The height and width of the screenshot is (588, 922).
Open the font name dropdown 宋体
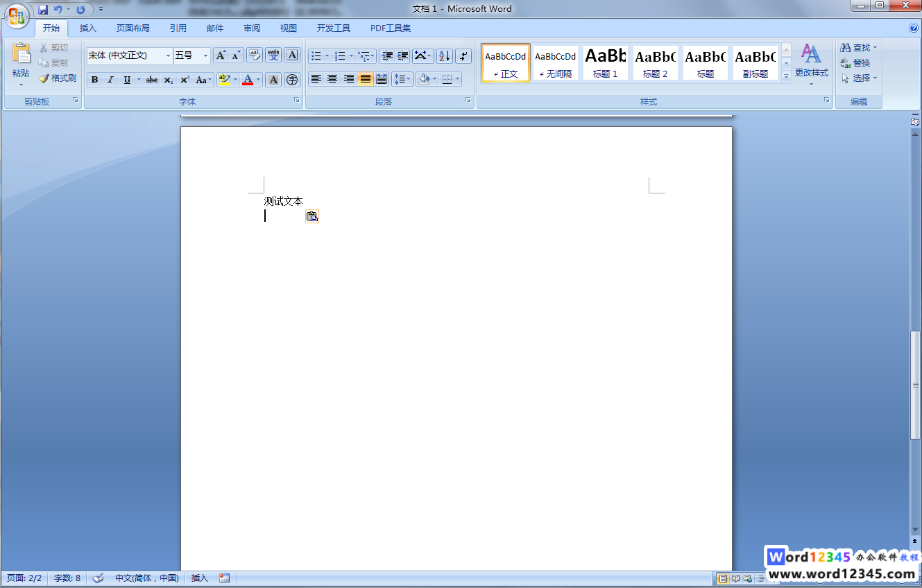pyautogui.click(x=168, y=55)
